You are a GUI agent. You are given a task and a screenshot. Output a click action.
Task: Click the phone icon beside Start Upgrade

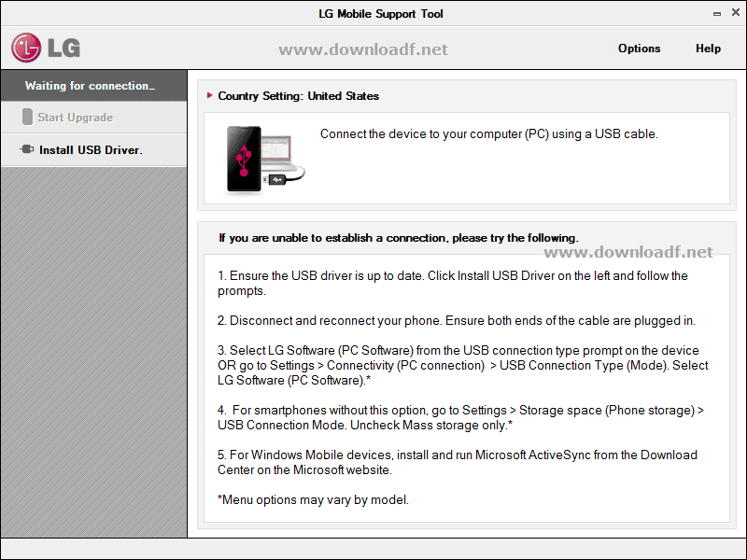[x=27, y=117]
